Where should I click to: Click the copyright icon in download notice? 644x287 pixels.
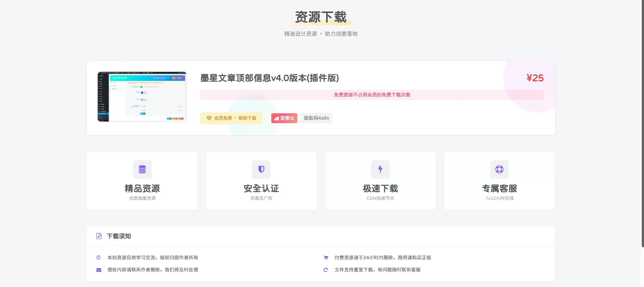[98, 257]
